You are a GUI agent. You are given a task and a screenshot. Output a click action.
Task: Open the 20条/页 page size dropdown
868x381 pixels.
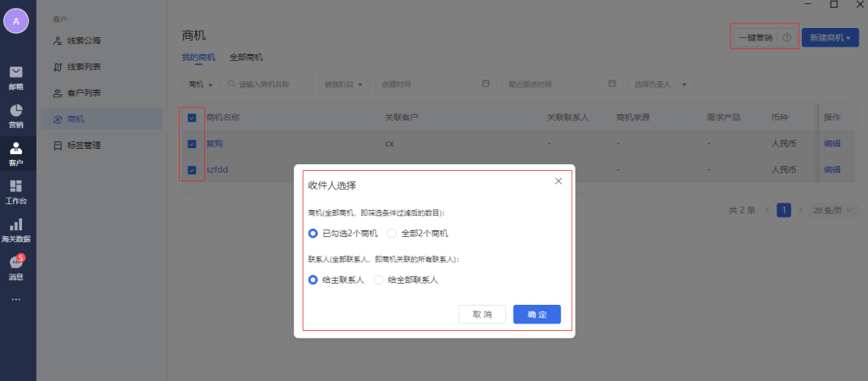[833, 210]
